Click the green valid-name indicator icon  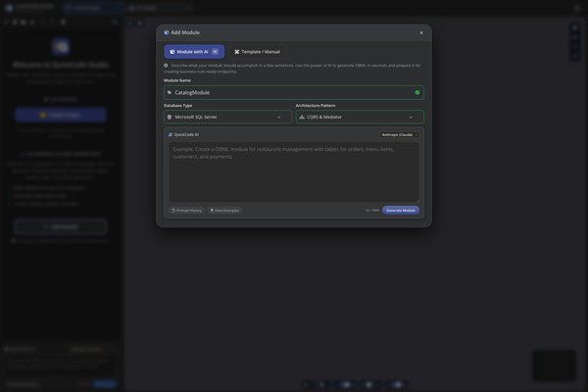click(x=417, y=93)
